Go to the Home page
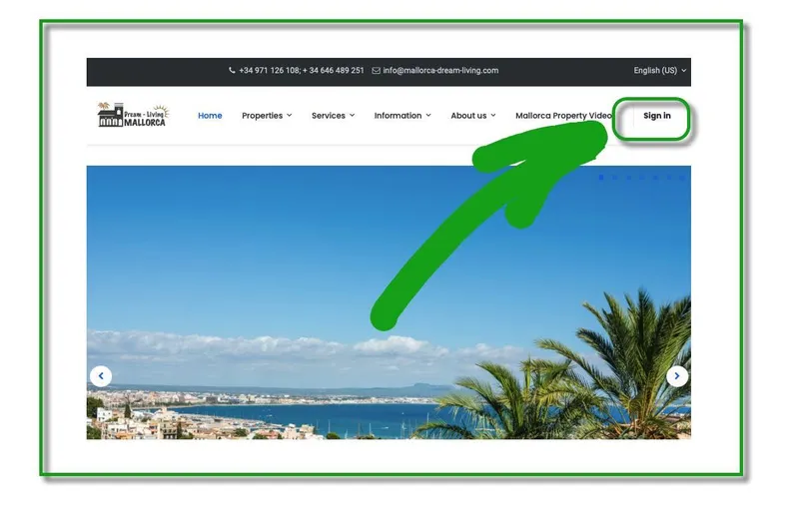The width and height of the screenshot is (799, 532). point(210,116)
